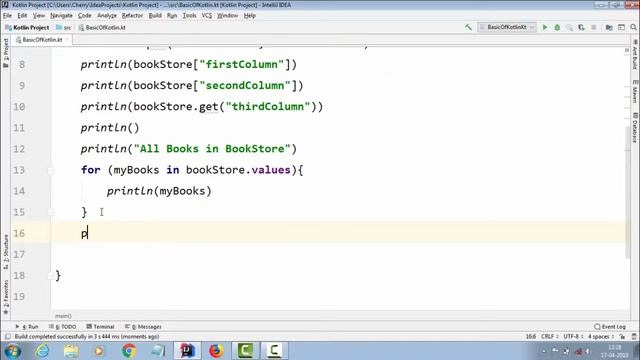This screenshot has height=360, width=640.
Task: Toggle tool window bars icon in status bar corner
Action: pyautogui.click(x=7, y=337)
